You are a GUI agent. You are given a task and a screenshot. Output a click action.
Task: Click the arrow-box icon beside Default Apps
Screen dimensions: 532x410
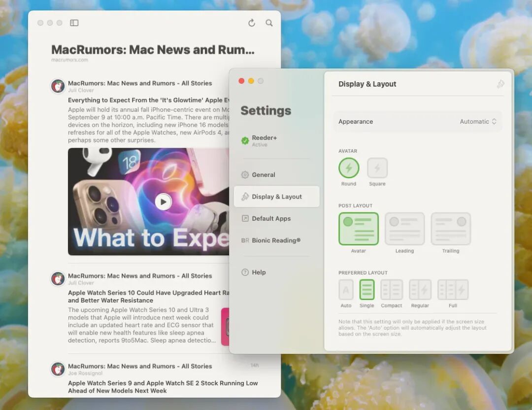[x=245, y=218]
